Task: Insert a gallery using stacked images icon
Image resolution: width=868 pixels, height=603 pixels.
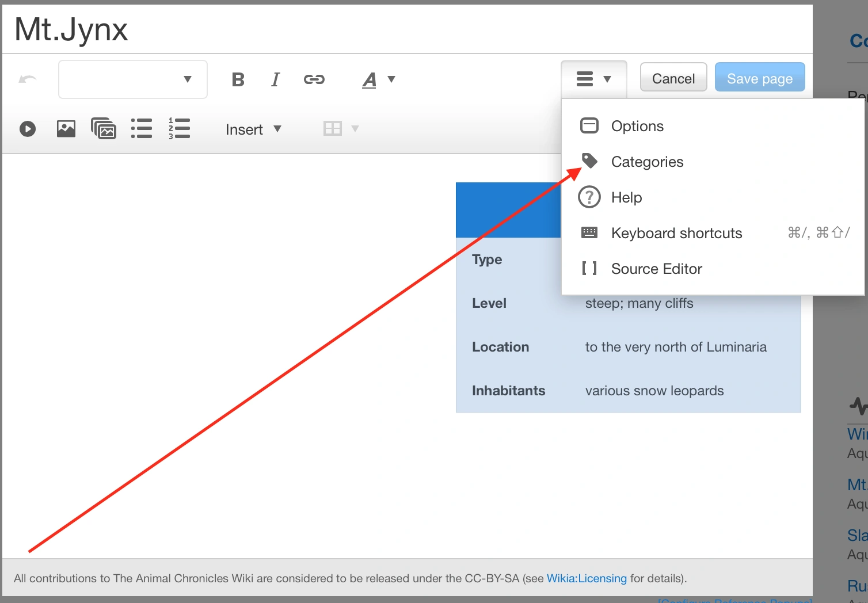Action: 104,129
